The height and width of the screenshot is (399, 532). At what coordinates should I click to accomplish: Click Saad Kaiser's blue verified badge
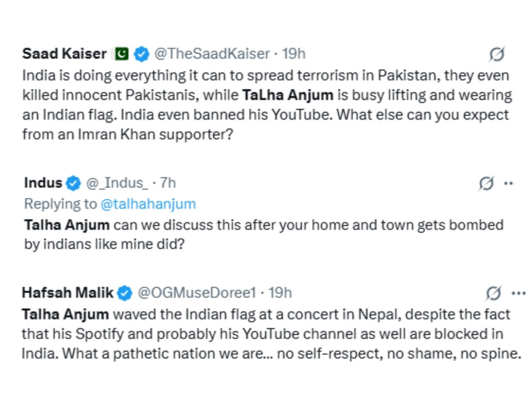click(x=142, y=53)
